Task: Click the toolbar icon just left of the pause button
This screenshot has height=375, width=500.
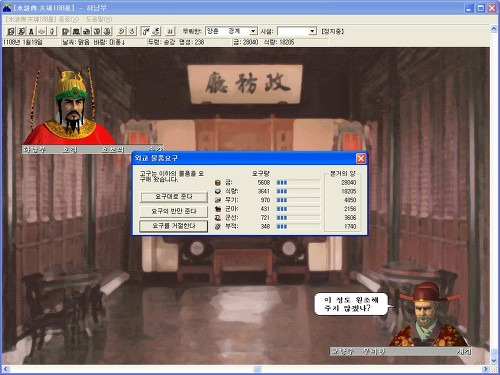Action: 156,31
